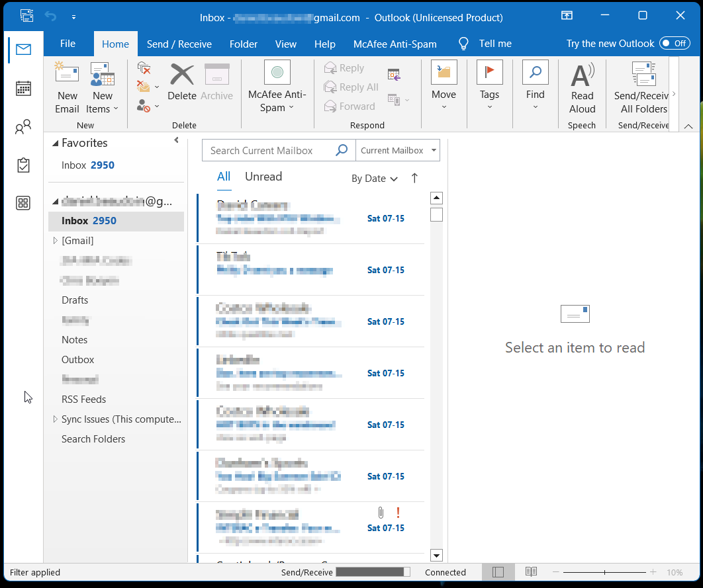Open the Calendar view icon
This screenshot has height=588, width=703.
[23, 88]
